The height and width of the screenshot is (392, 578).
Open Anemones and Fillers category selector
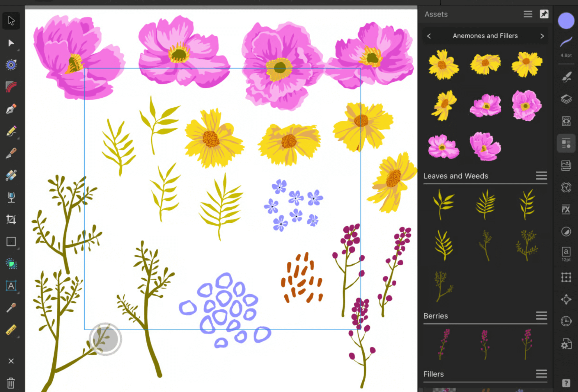point(485,36)
